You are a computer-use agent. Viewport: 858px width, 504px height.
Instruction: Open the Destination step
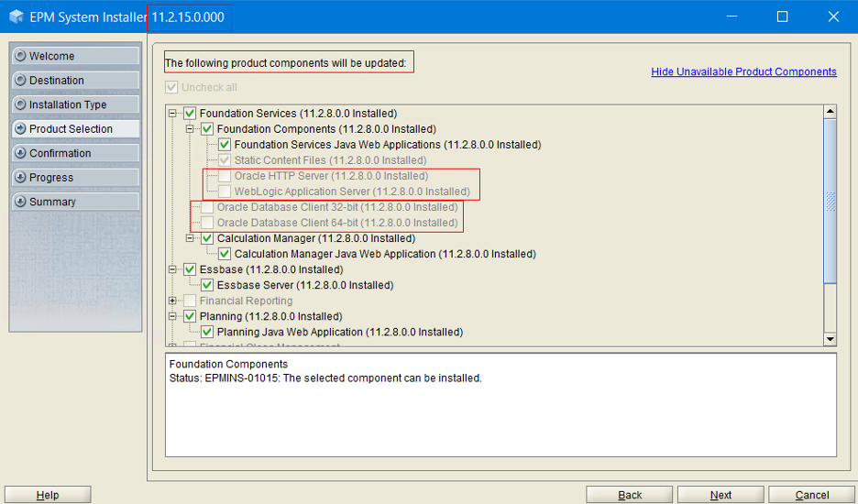pyautogui.click(x=75, y=80)
